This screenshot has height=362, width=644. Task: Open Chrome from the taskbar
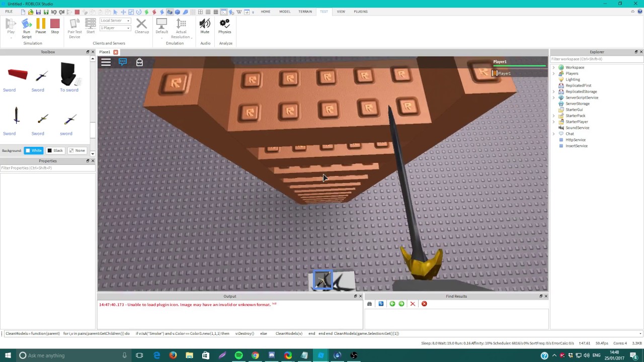coord(255,355)
